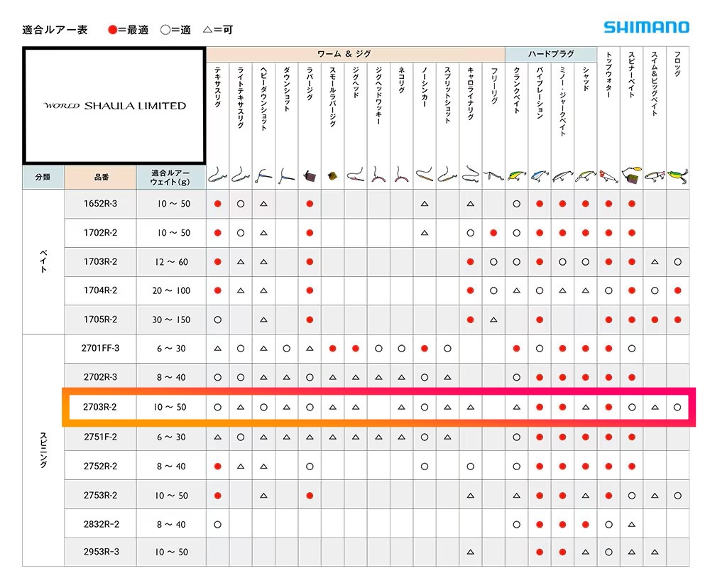Click the トップウォーター vertical column label
Screen dimensions: 710x588
coord(609,75)
